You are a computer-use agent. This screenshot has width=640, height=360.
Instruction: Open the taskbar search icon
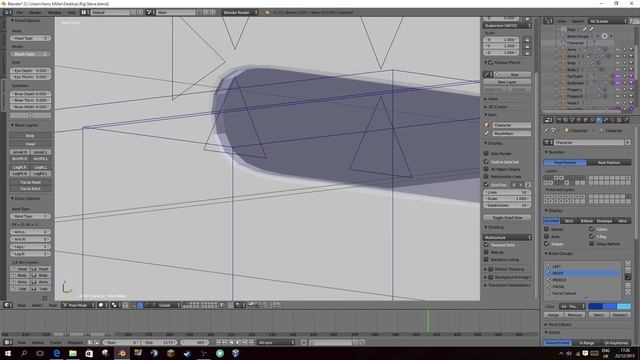tap(24, 353)
